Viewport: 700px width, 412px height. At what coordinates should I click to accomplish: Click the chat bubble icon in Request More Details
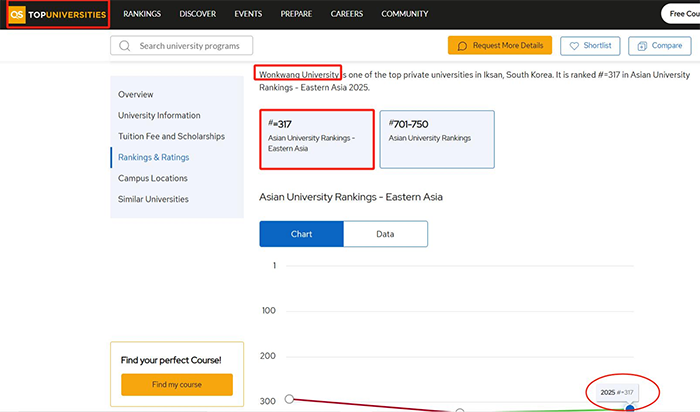point(462,46)
